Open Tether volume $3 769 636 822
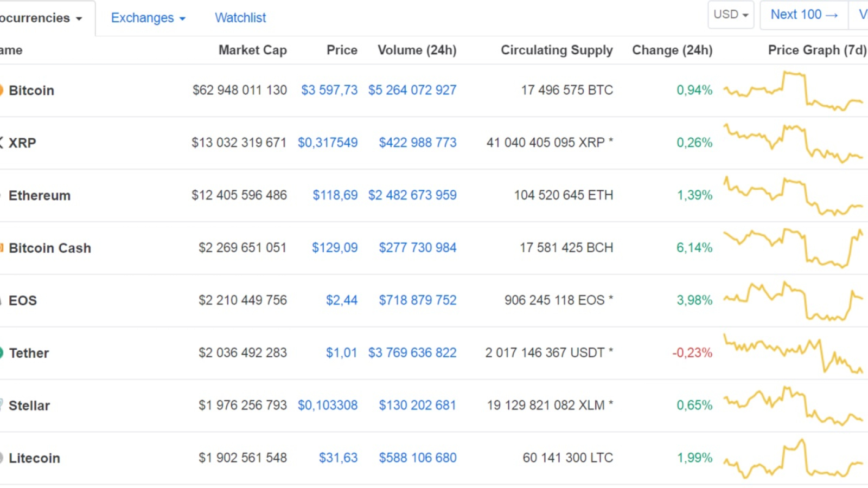Screen dimensions: 868x488 412,353
